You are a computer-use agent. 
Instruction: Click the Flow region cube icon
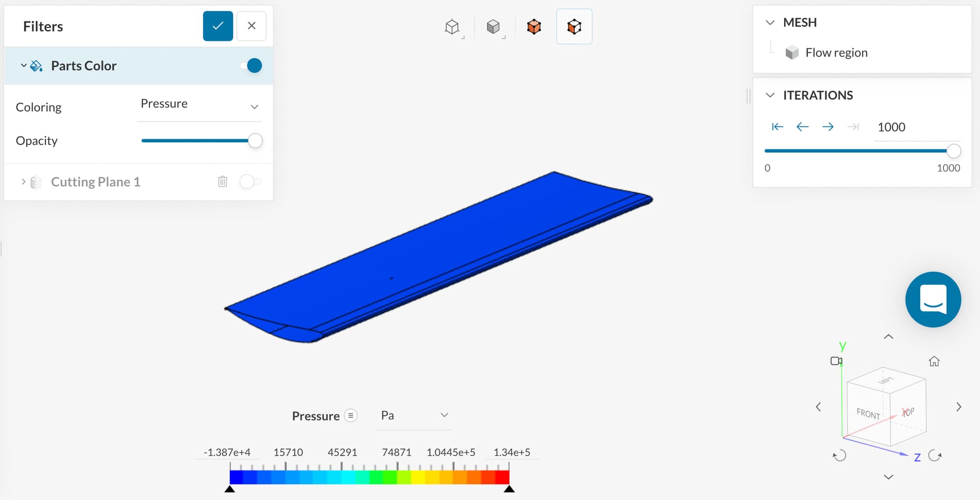(792, 53)
